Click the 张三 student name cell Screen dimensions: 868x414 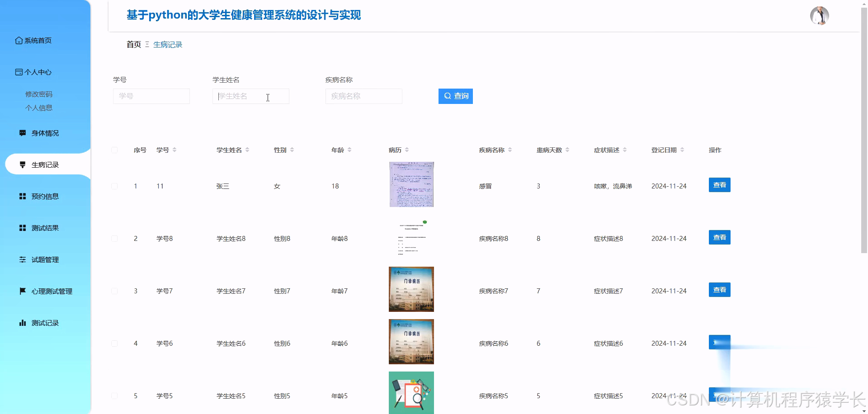[223, 186]
